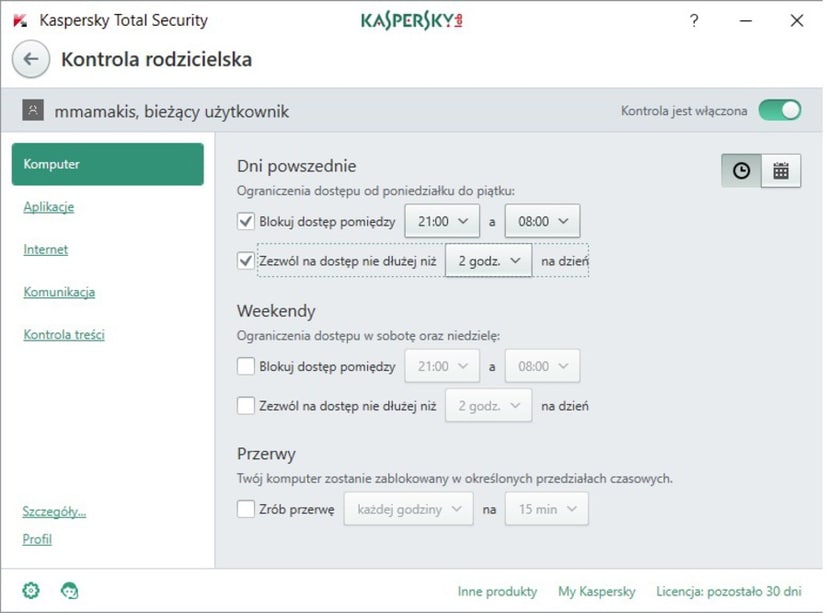Screen dimensions: 828x613
Task: Click the Kaspersky logo icon in title bar
Action: click(x=20, y=21)
